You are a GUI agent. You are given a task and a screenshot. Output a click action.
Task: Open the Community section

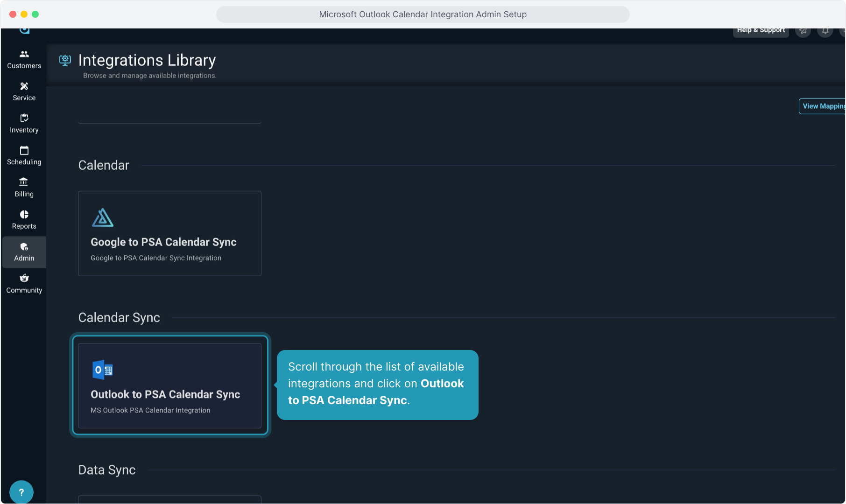(24, 284)
